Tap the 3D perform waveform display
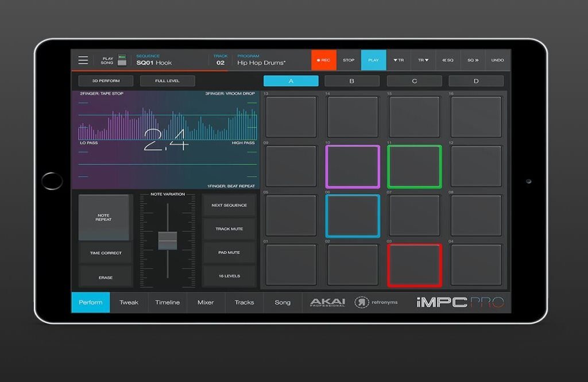 pyautogui.click(x=165, y=140)
